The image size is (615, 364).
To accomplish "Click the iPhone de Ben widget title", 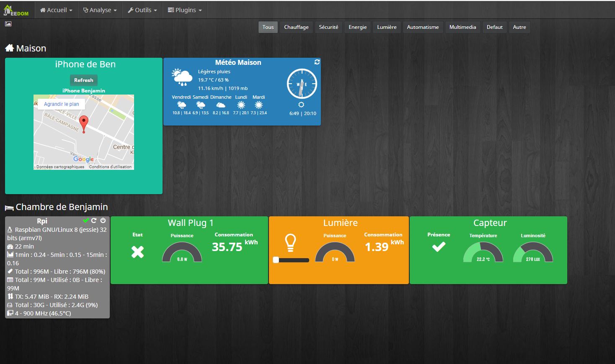I will click(85, 64).
